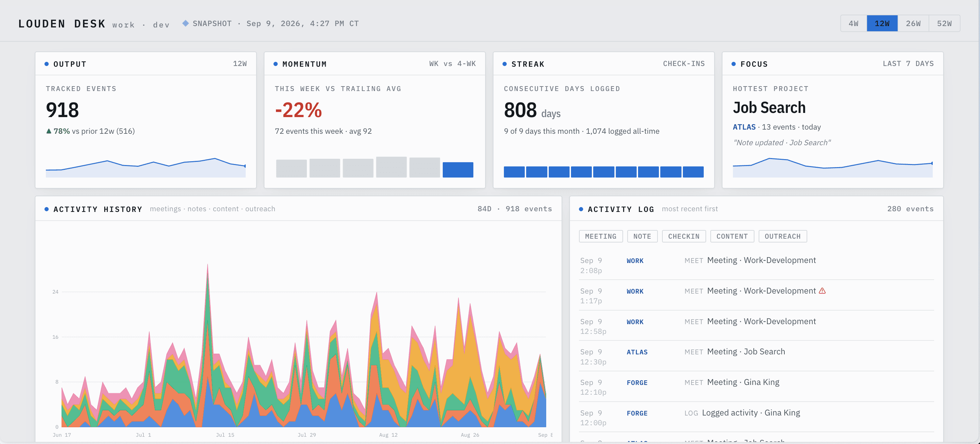Screen dimensions: 980x444
Task: Select the 12W time range
Action: (x=882, y=24)
